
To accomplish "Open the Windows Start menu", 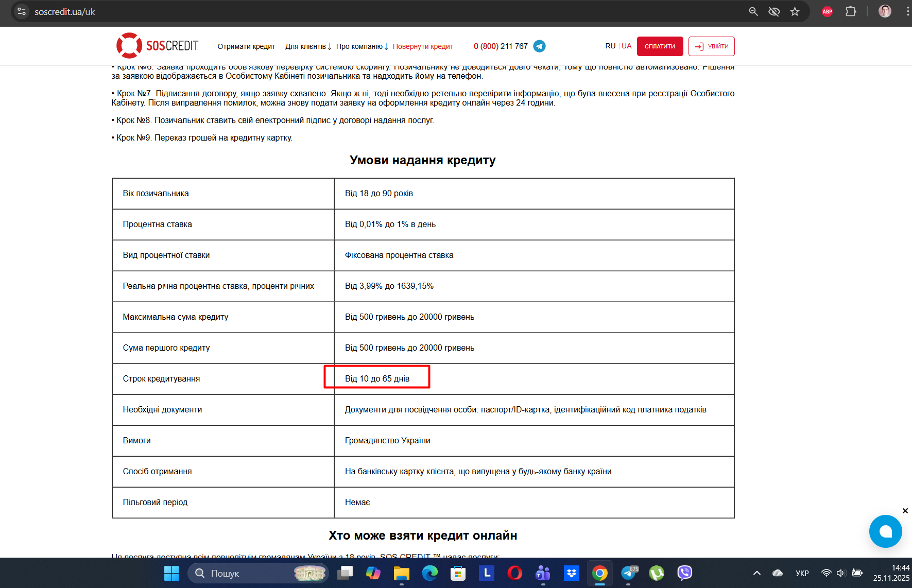I will (x=171, y=573).
